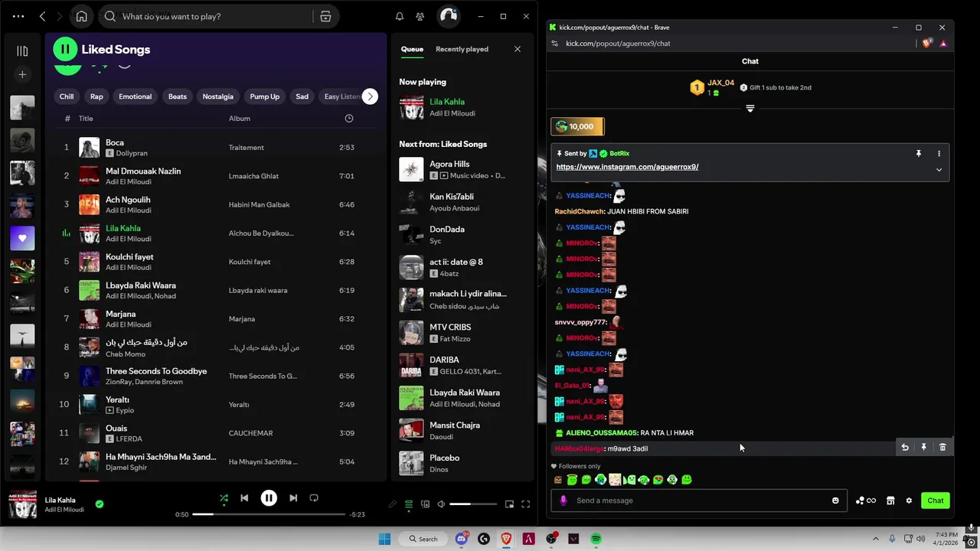Click MTV CRIBS cover in queue
Image resolution: width=980 pixels, height=551 pixels.
[411, 333]
